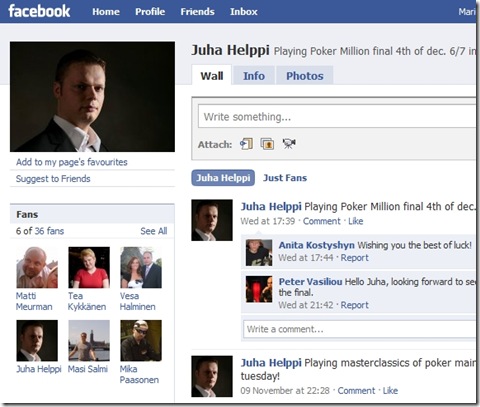Open Friends in top navigation
Viewport: 480px width, 407px height.
click(197, 12)
